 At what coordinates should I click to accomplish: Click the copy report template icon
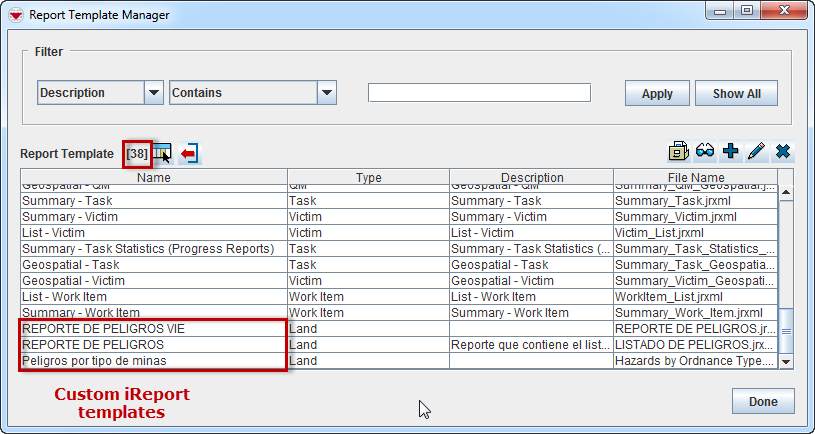coord(679,151)
